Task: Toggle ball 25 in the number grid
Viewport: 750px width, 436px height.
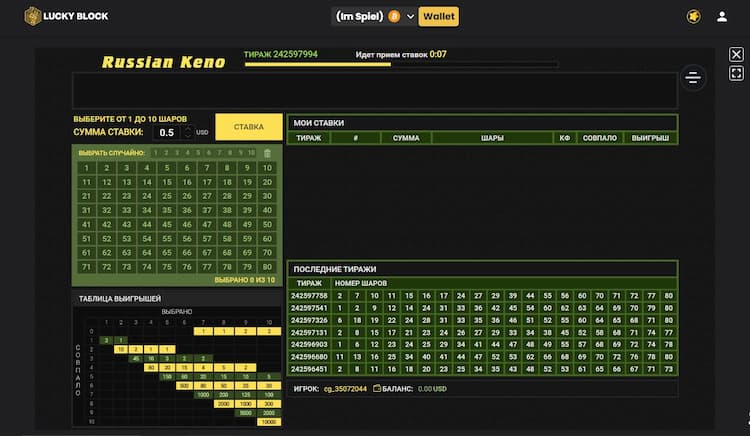Action: coord(167,196)
